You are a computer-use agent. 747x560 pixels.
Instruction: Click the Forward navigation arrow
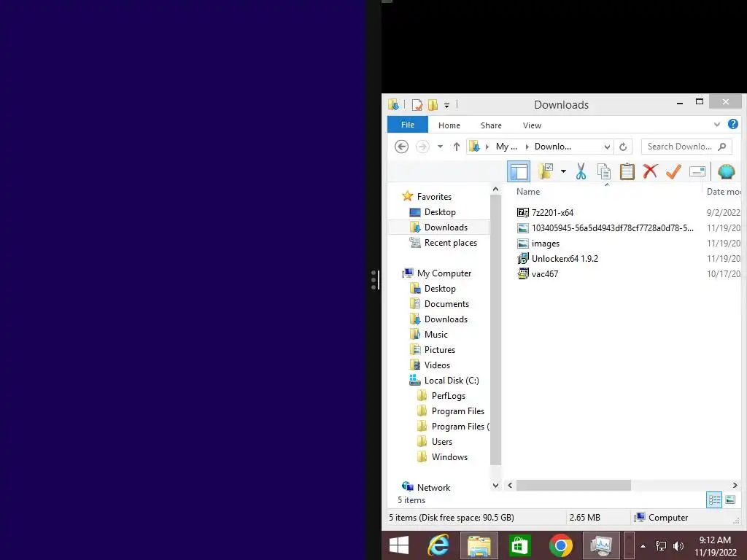[x=422, y=147]
